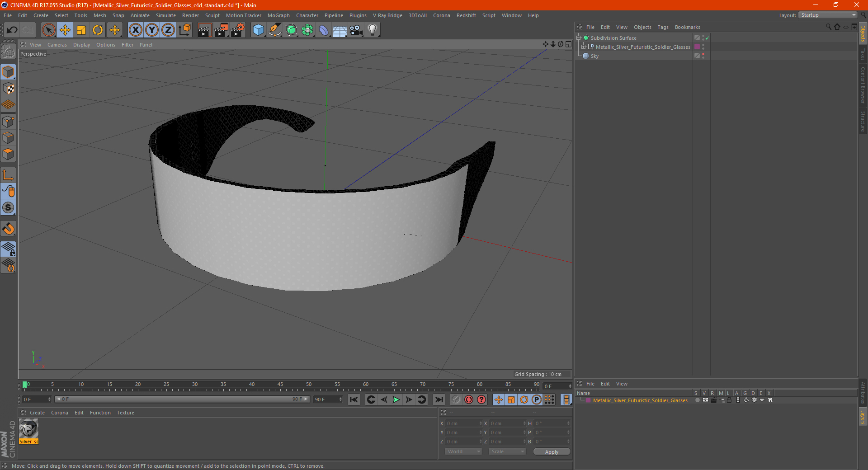The height and width of the screenshot is (470, 868).
Task: Click layer color swatch for Metallic glasses
Action: pos(588,400)
